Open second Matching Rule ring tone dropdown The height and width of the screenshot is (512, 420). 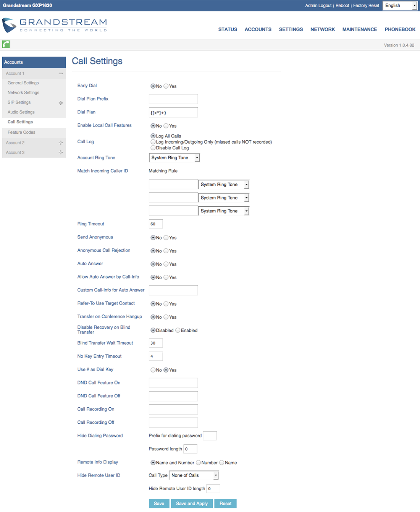(x=224, y=198)
